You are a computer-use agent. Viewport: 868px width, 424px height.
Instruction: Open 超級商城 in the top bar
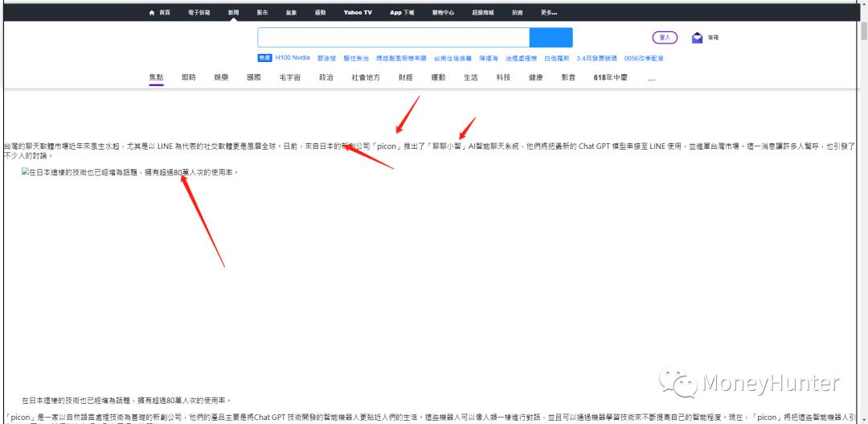(x=483, y=13)
